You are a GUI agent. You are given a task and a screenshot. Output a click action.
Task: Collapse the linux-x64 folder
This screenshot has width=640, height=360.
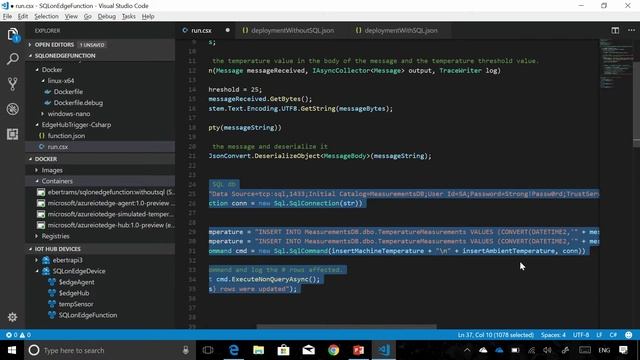[43, 81]
